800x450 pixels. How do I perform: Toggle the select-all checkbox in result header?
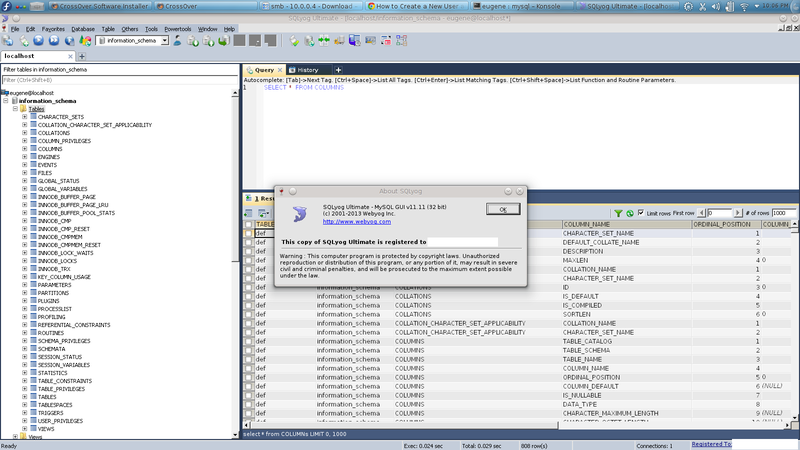click(x=248, y=224)
